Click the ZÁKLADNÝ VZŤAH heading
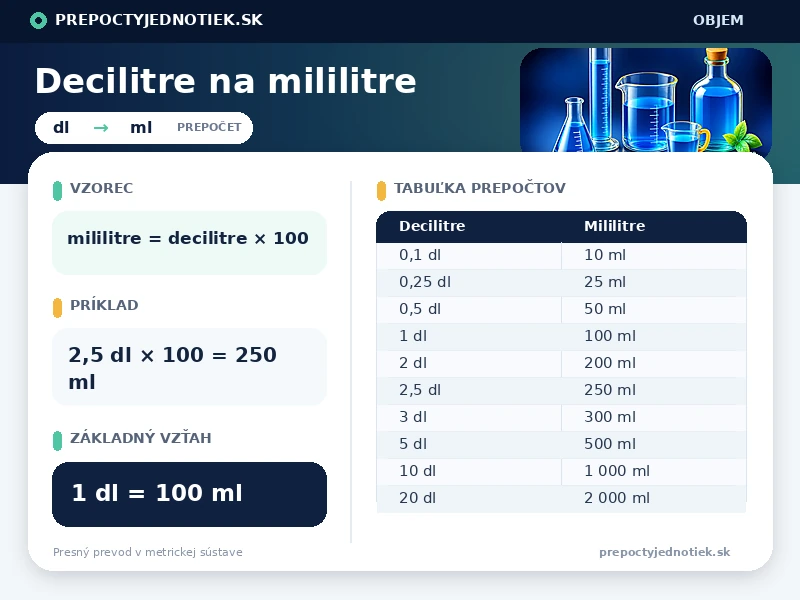800x600 pixels. pyautogui.click(x=140, y=438)
